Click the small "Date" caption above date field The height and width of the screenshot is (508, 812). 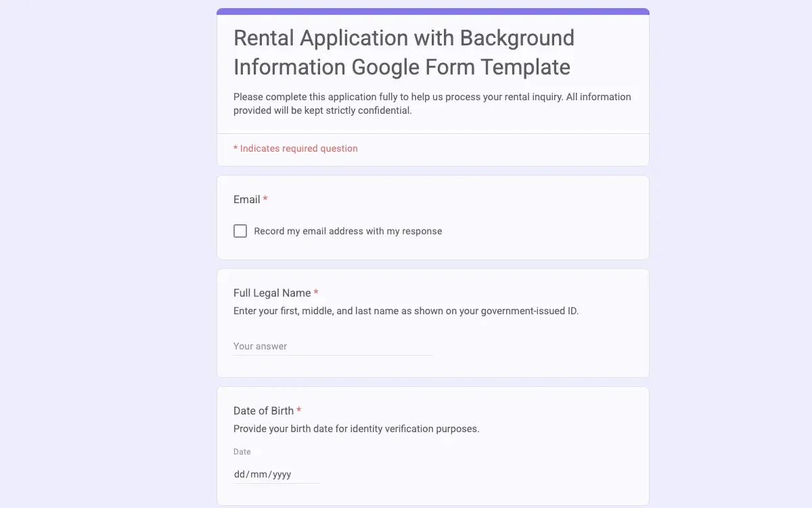pos(242,452)
